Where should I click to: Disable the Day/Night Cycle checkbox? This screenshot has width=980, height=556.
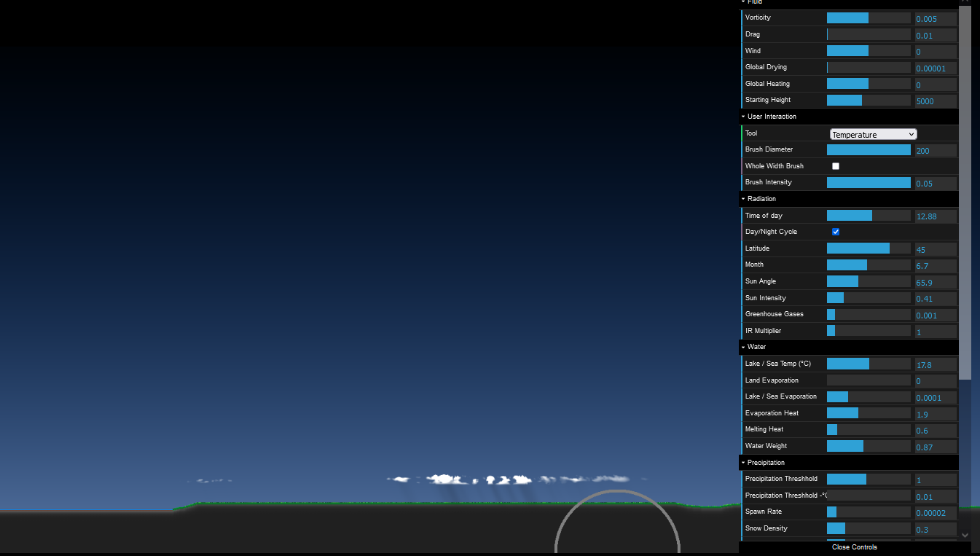[836, 232]
